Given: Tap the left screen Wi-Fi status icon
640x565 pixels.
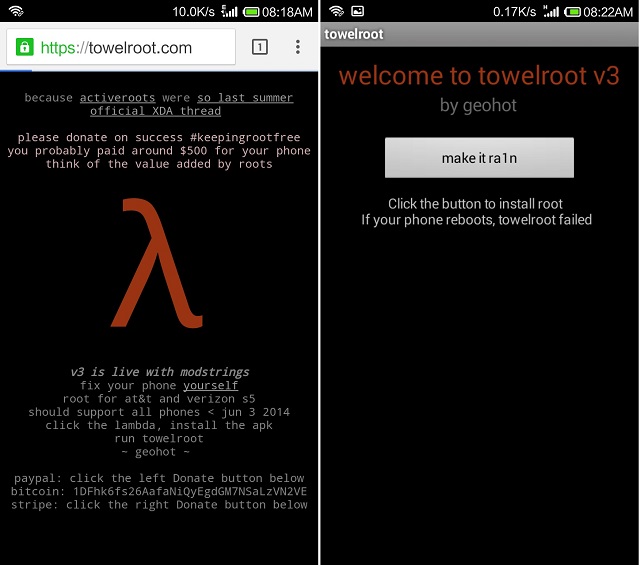Looking at the screenshot, I should (16, 11).
